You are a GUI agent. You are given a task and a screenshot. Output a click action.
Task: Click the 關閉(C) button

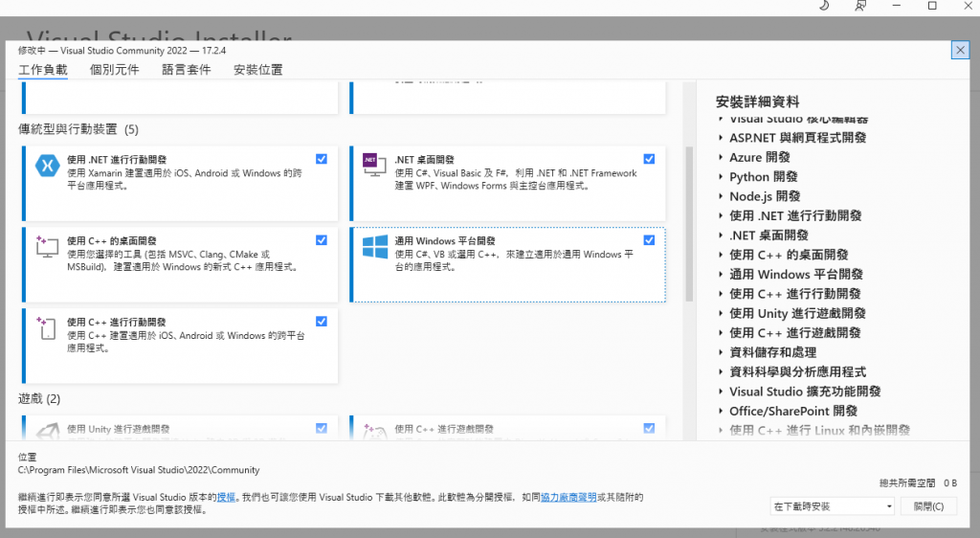pyautogui.click(x=928, y=506)
